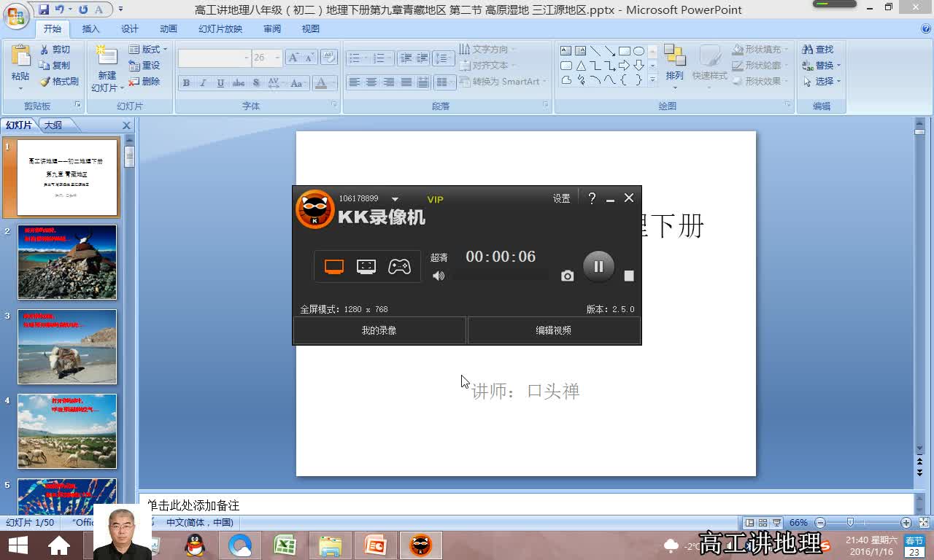Open the KK account dropdown next to 106178899

(x=395, y=199)
